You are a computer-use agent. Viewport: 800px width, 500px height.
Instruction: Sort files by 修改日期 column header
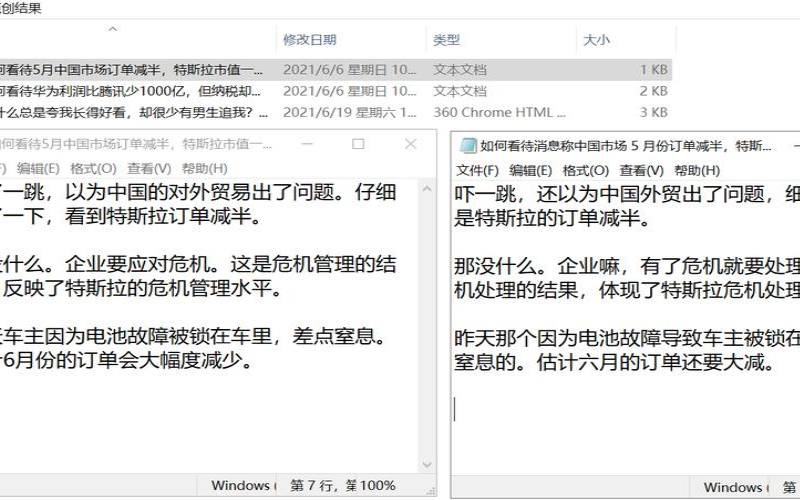pos(310,40)
